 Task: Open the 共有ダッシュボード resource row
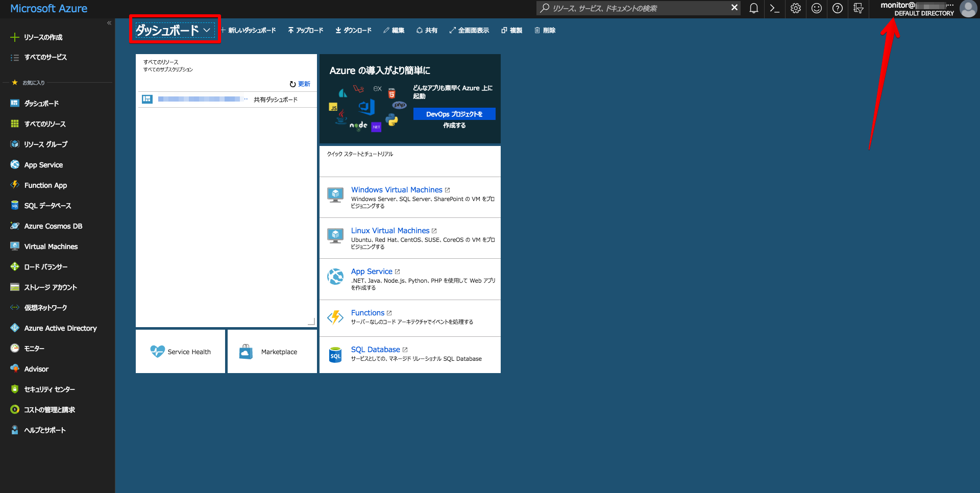226,100
